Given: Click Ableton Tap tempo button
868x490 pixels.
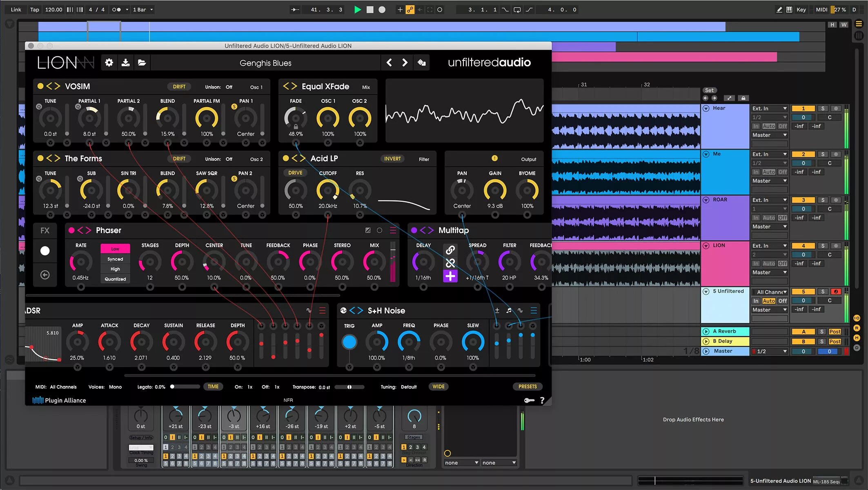Looking at the screenshot, I should [35, 9].
